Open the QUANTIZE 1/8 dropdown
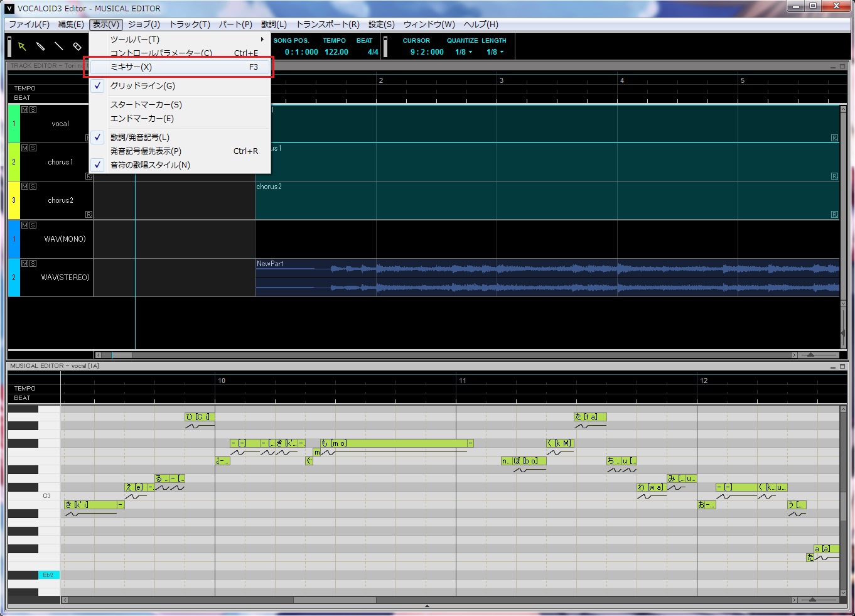The height and width of the screenshot is (616, 855). tap(463, 52)
